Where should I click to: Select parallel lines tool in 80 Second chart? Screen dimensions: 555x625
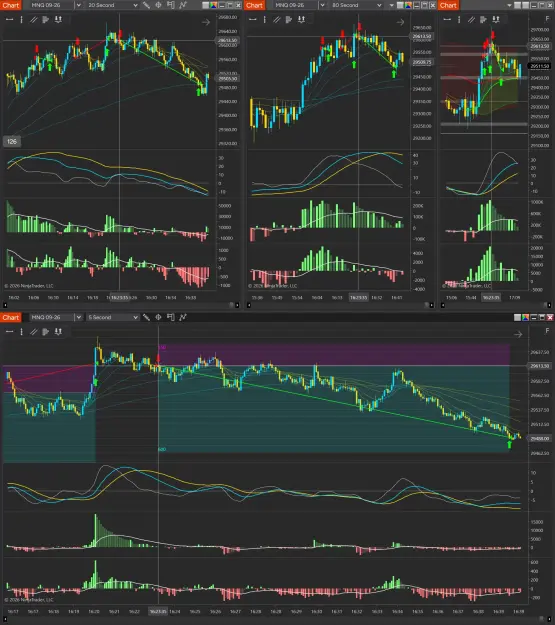tap(277, 19)
